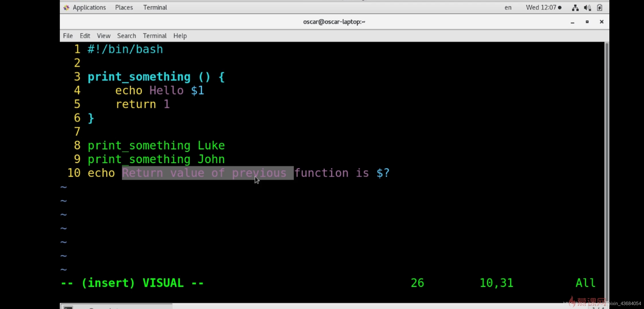The height and width of the screenshot is (309, 644).
Task: Click the keyboard layout 'en' indicator
Action: [x=508, y=7]
